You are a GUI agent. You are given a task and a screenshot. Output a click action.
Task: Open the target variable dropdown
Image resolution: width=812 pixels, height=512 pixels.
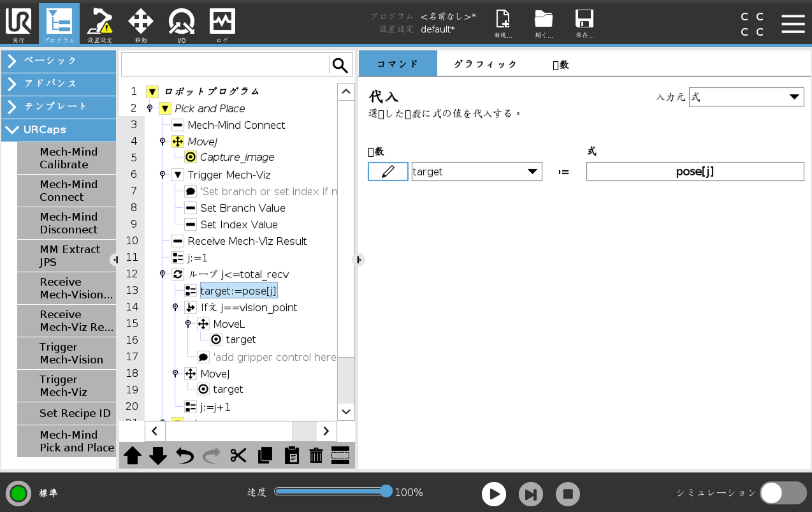tap(477, 172)
